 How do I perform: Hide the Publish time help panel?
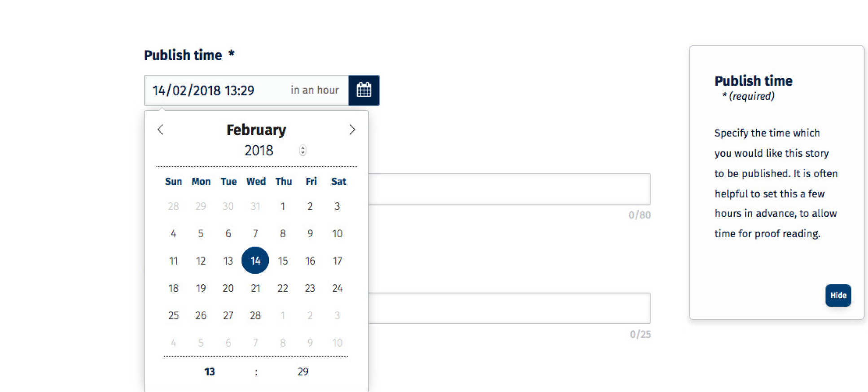click(837, 295)
